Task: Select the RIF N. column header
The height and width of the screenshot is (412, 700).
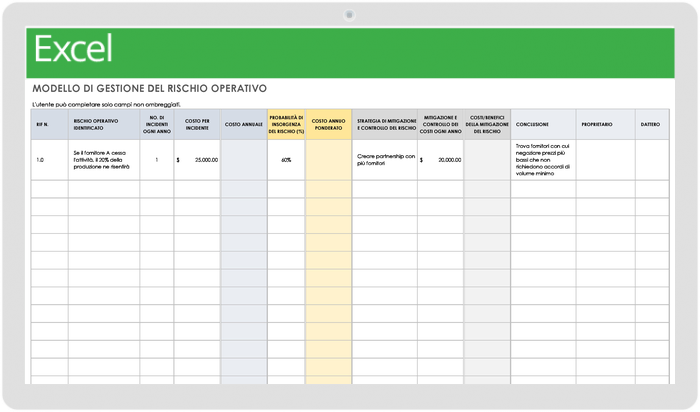Action: tap(50, 125)
